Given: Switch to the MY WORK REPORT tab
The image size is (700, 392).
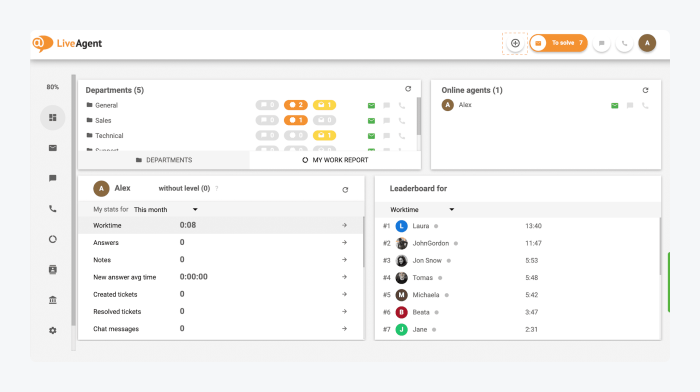Looking at the screenshot, I should click(x=335, y=160).
